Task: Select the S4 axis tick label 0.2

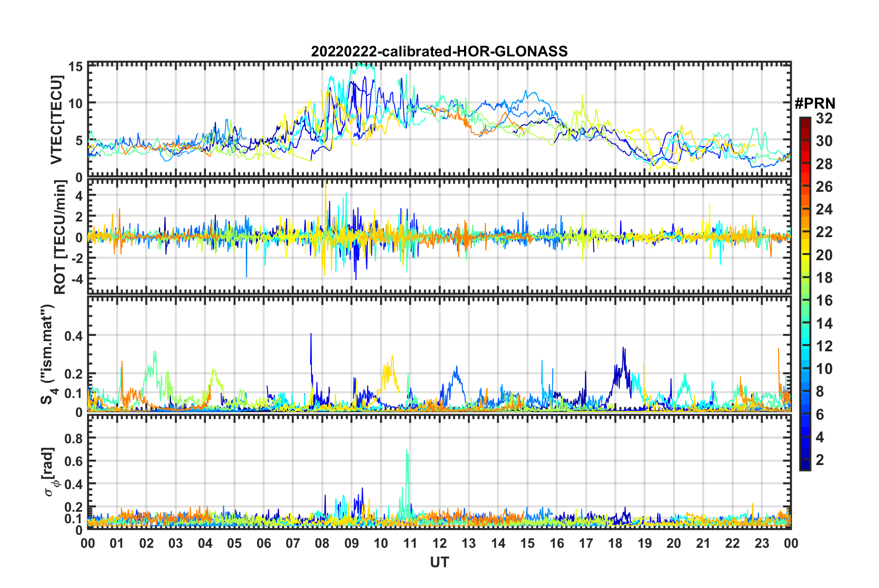Action: tap(74, 374)
